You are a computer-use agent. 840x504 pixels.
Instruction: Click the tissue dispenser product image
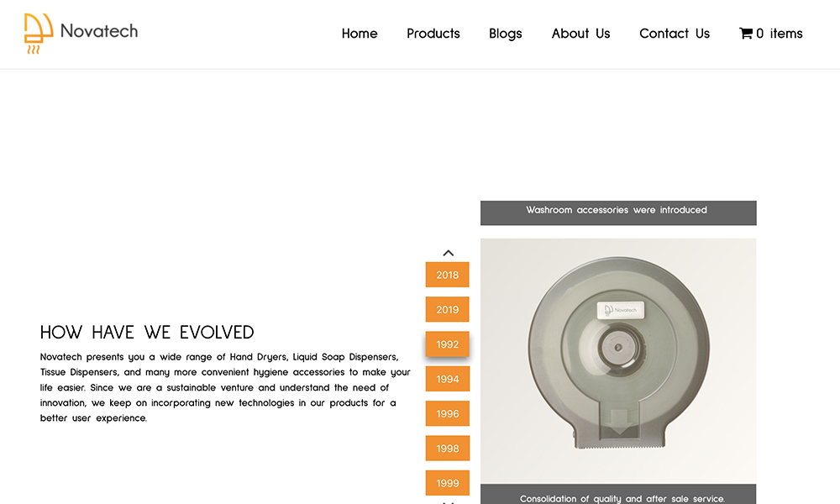tap(618, 361)
